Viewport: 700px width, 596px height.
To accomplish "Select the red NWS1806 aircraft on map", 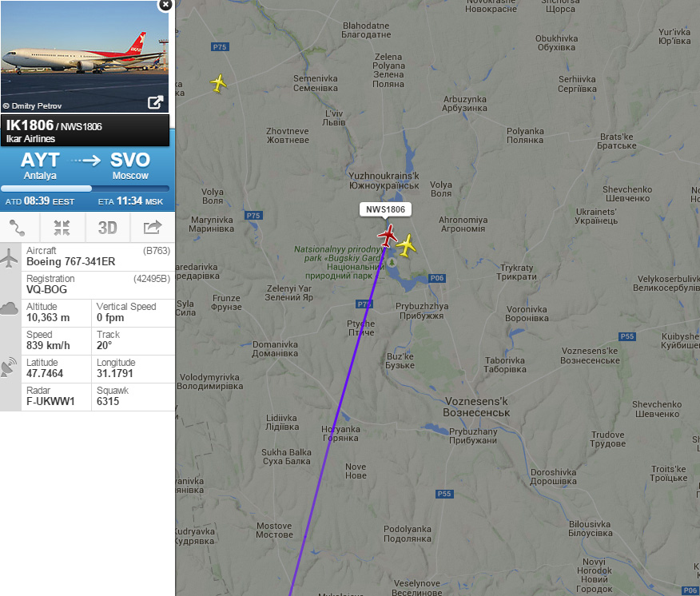I will pyautogui.click(x=387, y=235).
